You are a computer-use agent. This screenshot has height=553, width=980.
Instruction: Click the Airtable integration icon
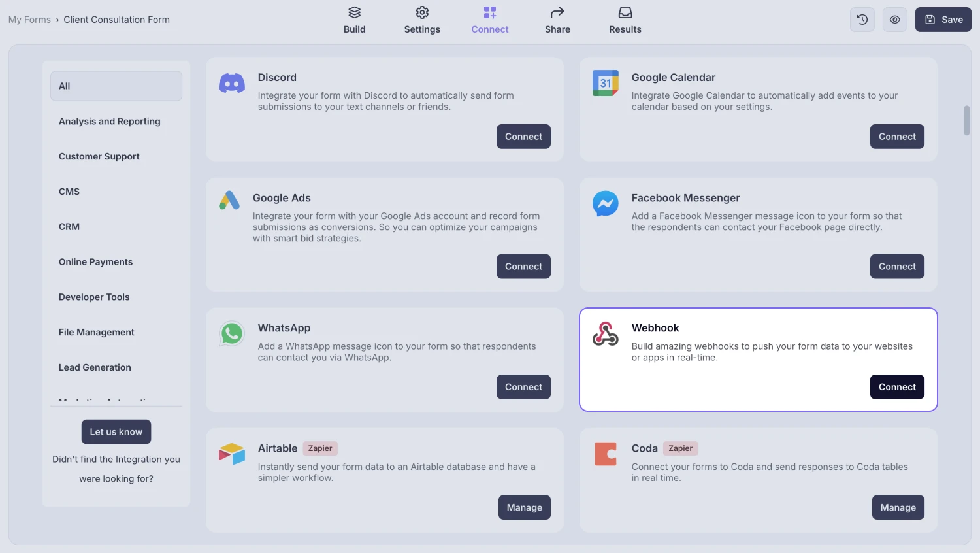click(x=232, y=454)
